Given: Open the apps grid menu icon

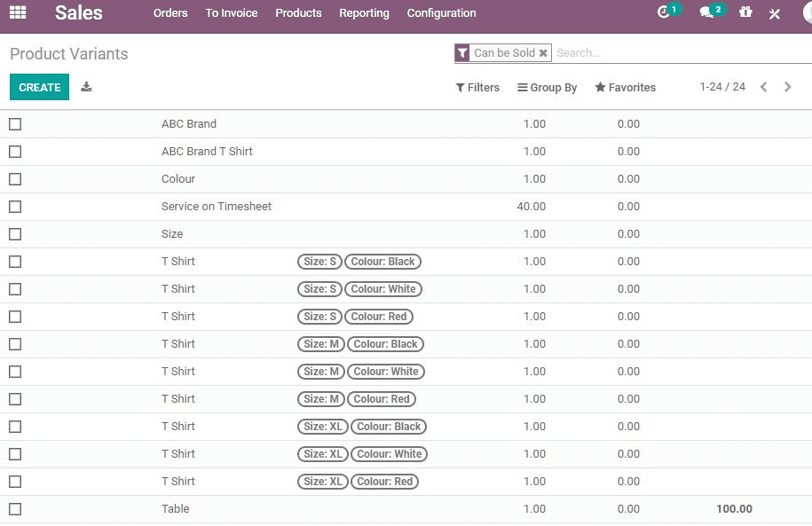Looking at the screenshot, I should [x=18, y=12].
